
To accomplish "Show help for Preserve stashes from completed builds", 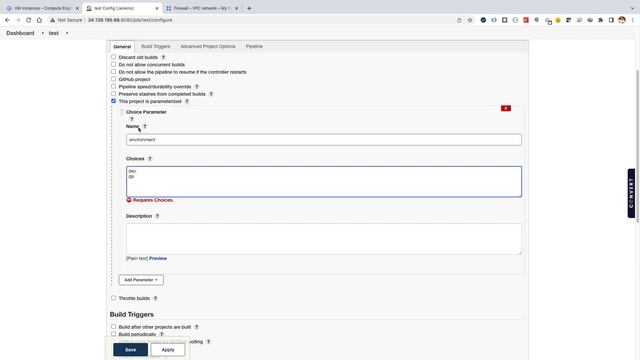I will coord(211,94).
